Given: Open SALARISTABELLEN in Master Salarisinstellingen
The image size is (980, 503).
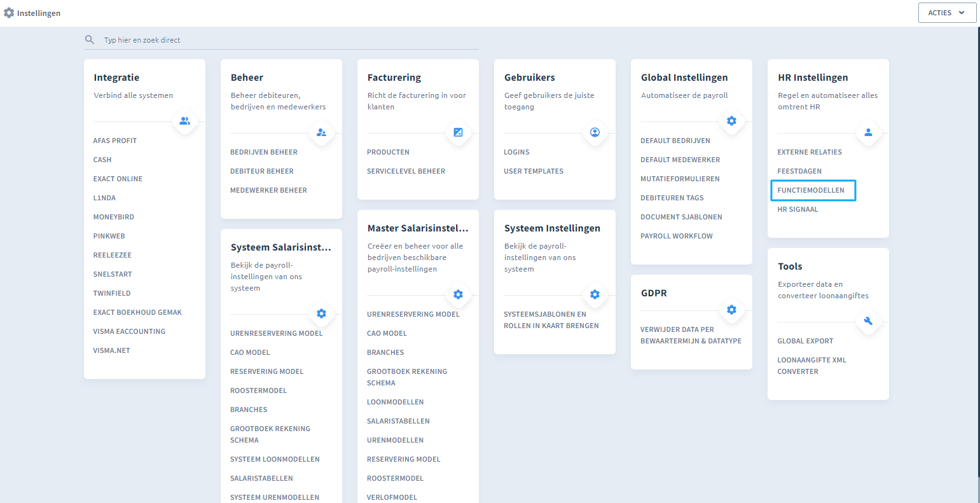Looking at the screenshot, I should pyautogui.click(x=398, y=421).
